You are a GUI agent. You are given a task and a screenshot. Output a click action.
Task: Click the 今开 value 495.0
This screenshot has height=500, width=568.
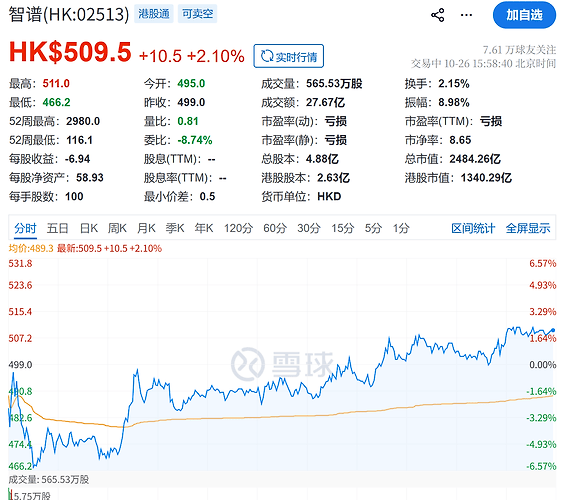[191, 84]
